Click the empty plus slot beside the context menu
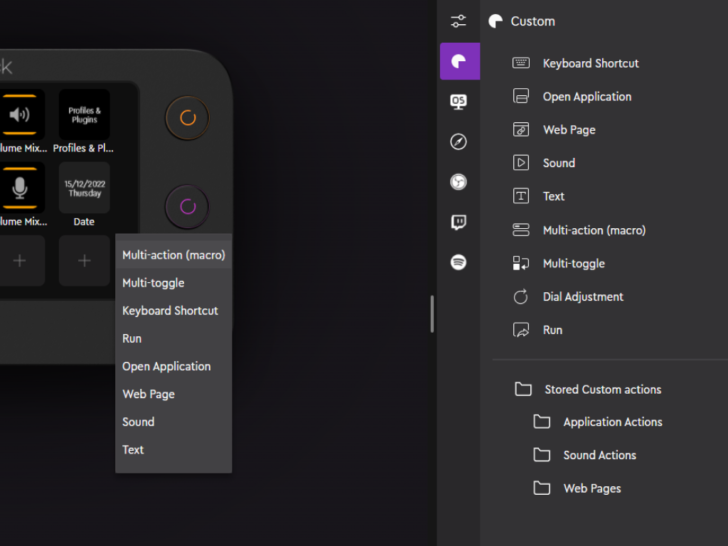The width and height of the screenshot is (728, 546). [84, 260]
